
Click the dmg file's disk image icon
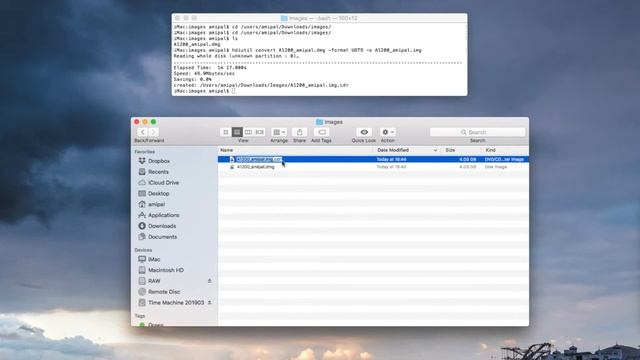pos(232,167)
